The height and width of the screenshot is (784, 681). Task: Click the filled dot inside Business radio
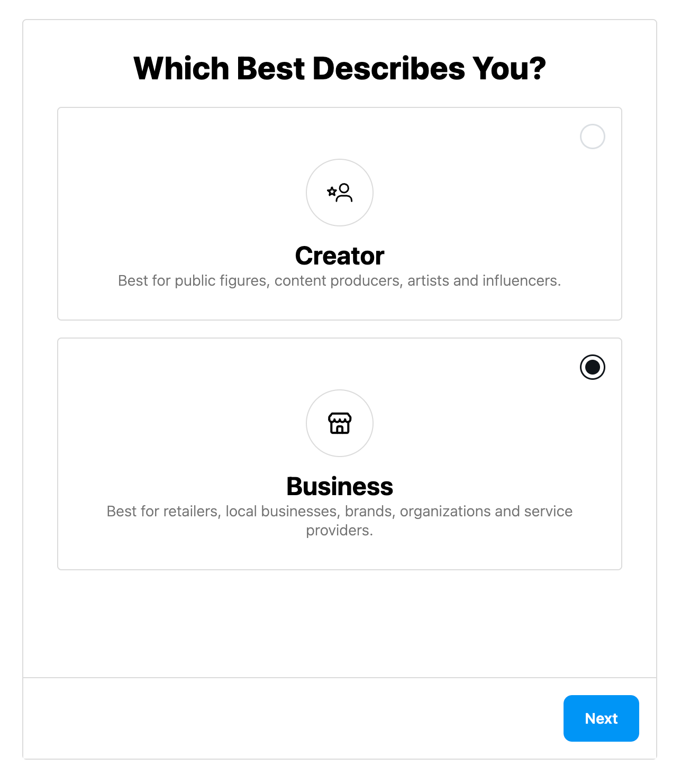[x=593, y=367]
